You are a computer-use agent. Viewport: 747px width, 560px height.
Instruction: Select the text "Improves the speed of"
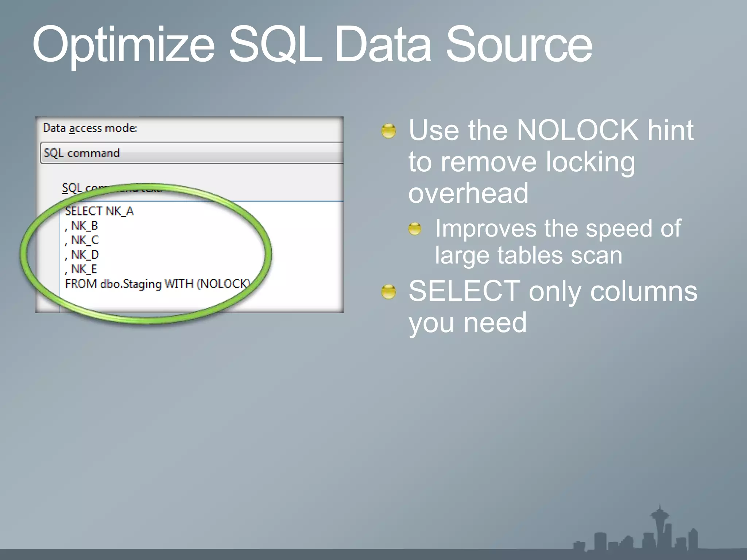click(x=558, y=229)
